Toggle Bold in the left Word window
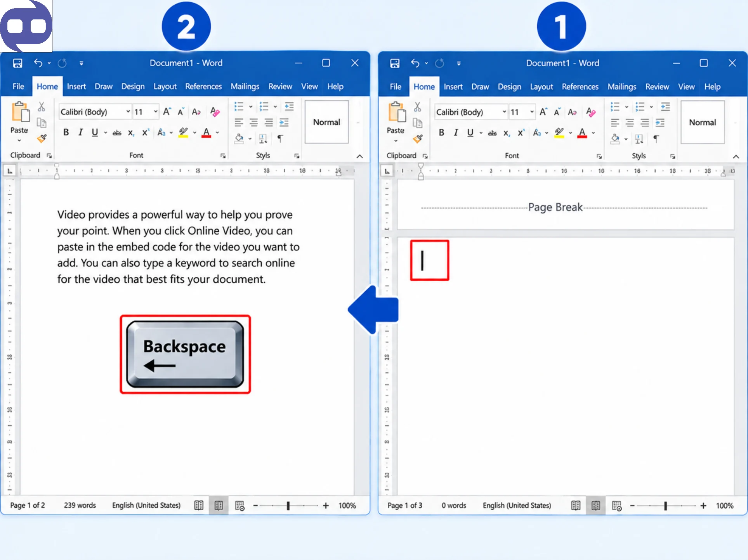Viewport: 748px width, 560px height. 66,132
